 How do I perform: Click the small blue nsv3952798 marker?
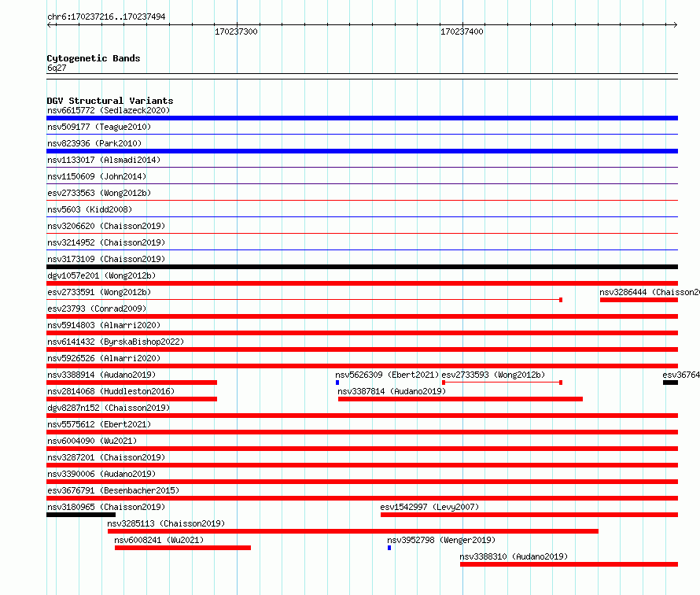(389, 548)
